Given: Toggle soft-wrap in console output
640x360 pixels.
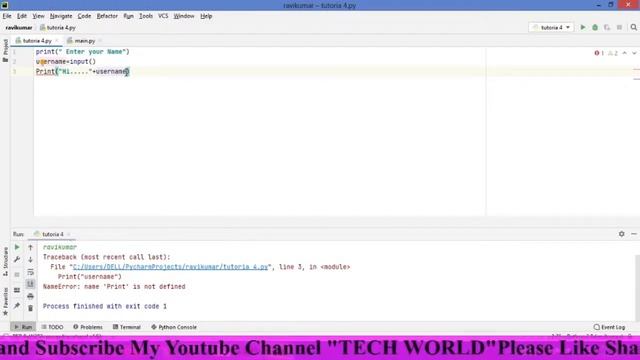Looking at the screenshot, I should click(31, 272).
